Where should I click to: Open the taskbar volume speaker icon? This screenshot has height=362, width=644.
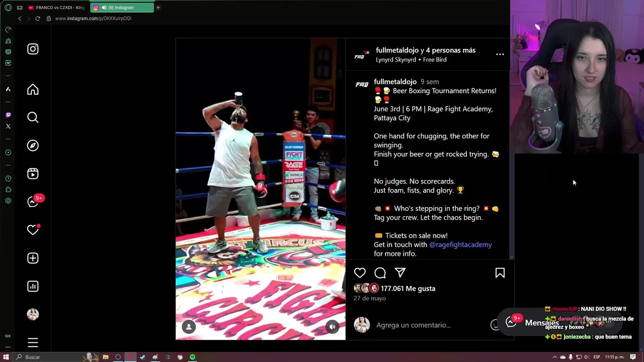point(586,357)
